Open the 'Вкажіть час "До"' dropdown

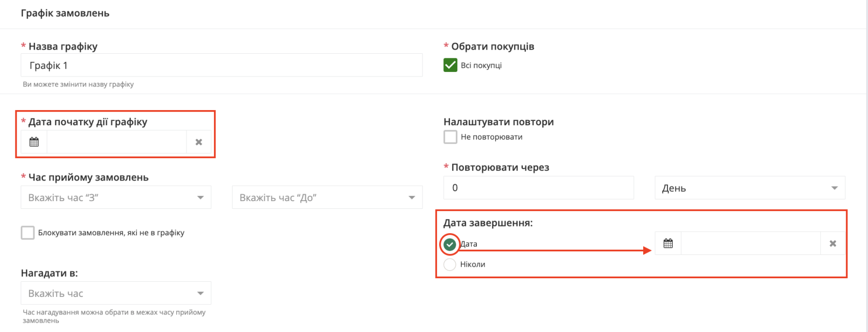tap(327, 198)
